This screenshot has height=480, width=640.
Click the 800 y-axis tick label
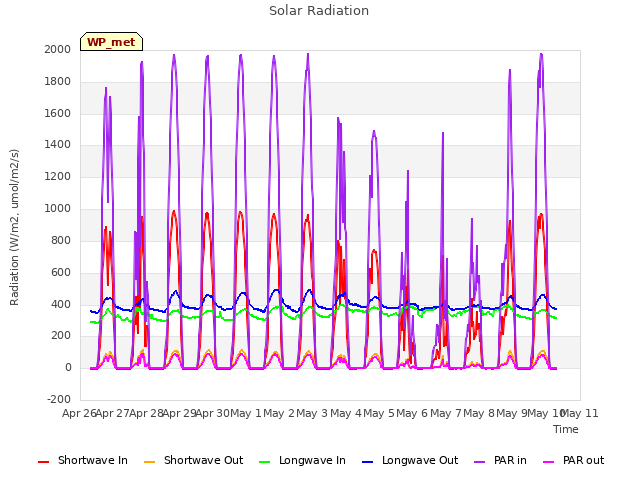pos(61,240)
